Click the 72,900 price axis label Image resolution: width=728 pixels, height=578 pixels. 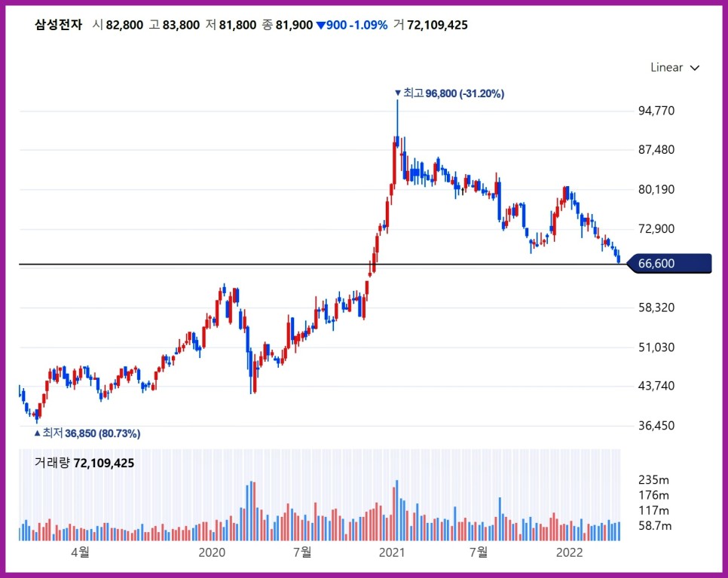click(x=656, y=228)
